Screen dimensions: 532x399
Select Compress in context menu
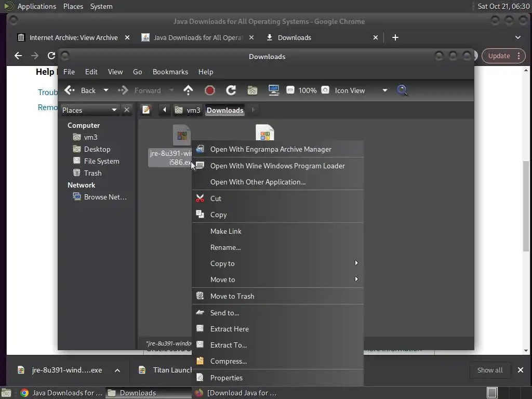tap(277, 362)
